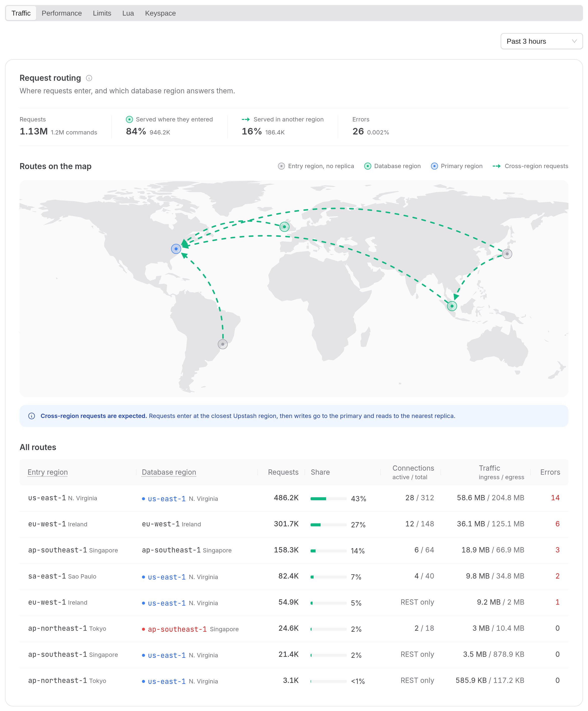Image resolution: width=588 pixels, height=711 pixels.
Task: Click the 43% share progress bar
Action: [x=328, y=499]
